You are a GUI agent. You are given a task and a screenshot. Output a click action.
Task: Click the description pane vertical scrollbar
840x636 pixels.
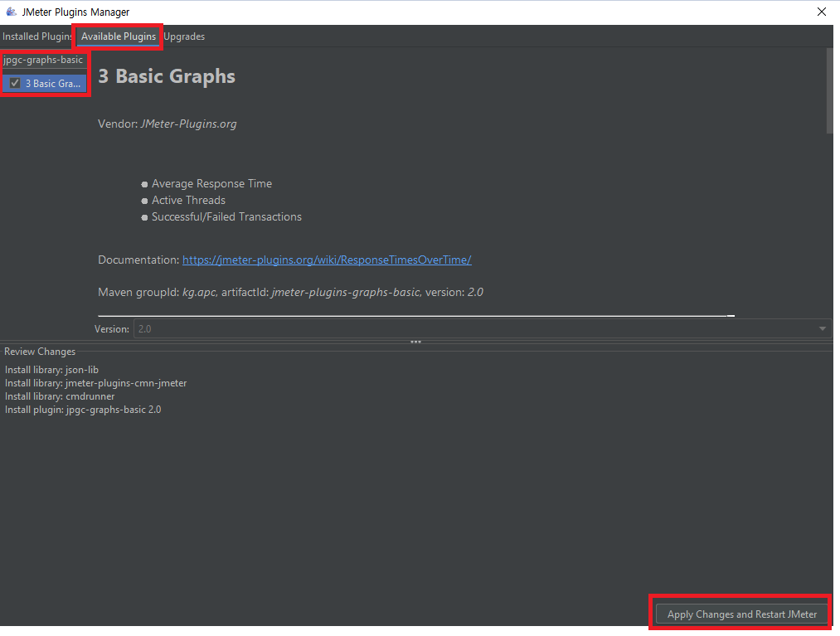[x=830, y=91]
